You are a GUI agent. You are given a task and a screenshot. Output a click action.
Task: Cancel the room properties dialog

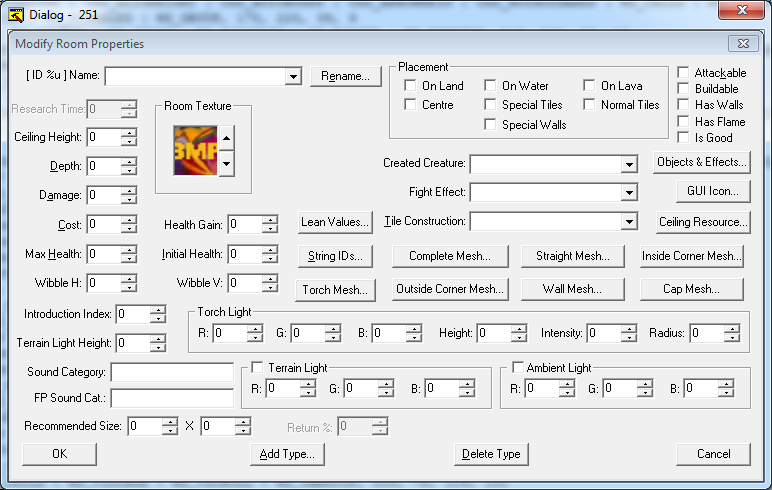tap(713, 454)
